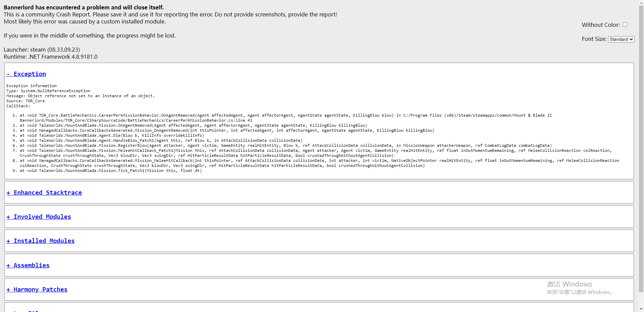Click the 'Runtime: .NET Framework 4.8.9181.0' text

51,57
